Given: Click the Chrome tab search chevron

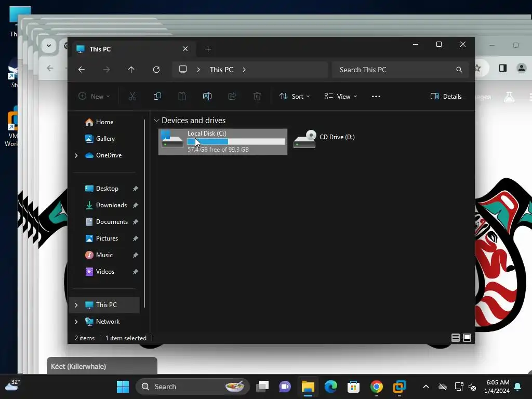Looking at the screenshot, I should (49, 46).
